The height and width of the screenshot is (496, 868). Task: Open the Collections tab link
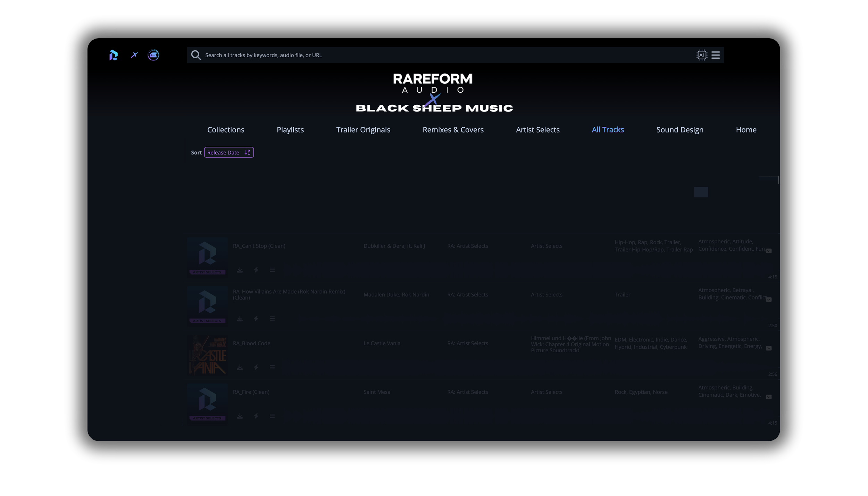[x=226, y=130]
